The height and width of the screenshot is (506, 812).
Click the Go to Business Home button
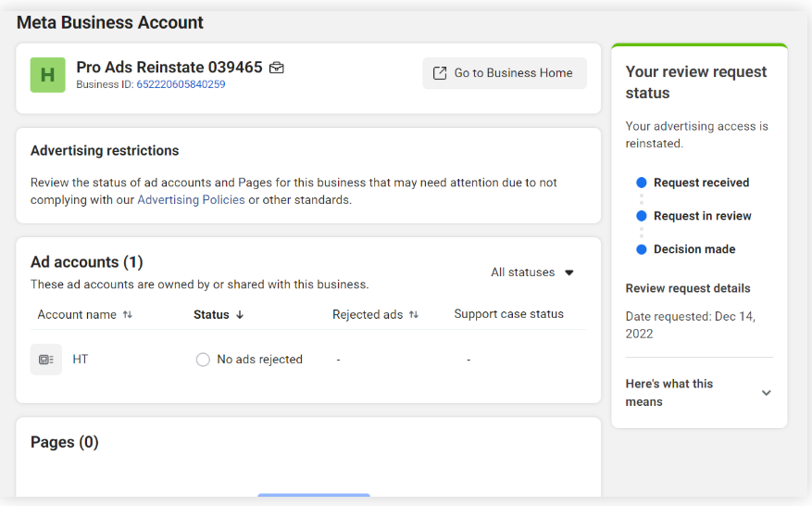[x=505, y=73]
